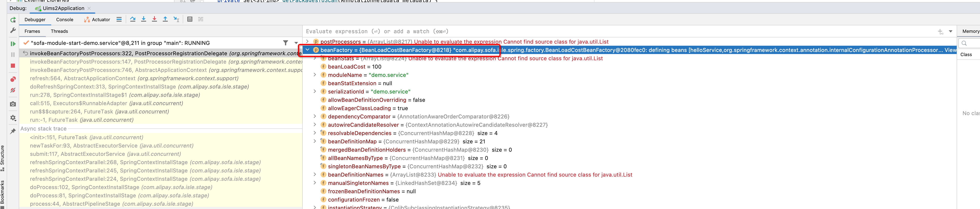Resume program with green play icon

coord(13,44)
